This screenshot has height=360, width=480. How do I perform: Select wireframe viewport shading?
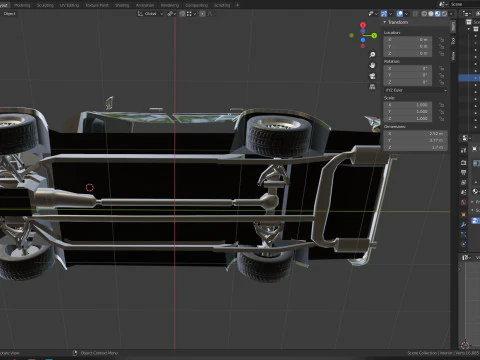click(x=424, y=14)
